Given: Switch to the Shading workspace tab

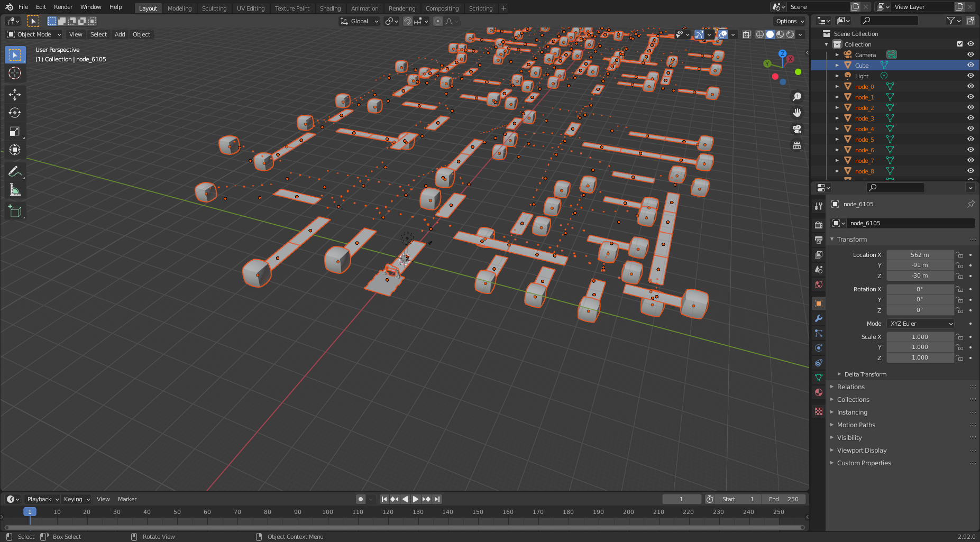Looking at the screenshot, I should click(x=330, y=8).
